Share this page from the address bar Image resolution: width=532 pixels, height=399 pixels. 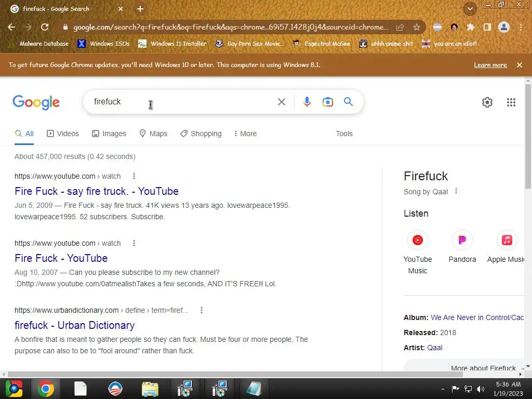[x=400, y=27]
